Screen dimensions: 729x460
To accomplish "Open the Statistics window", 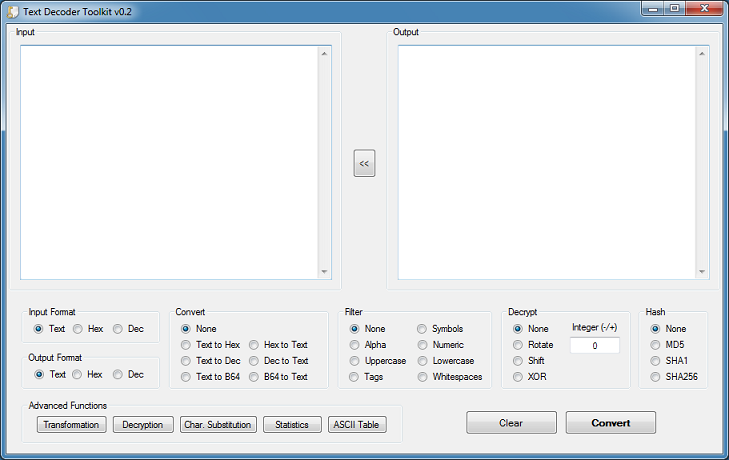I will [292, 425].
